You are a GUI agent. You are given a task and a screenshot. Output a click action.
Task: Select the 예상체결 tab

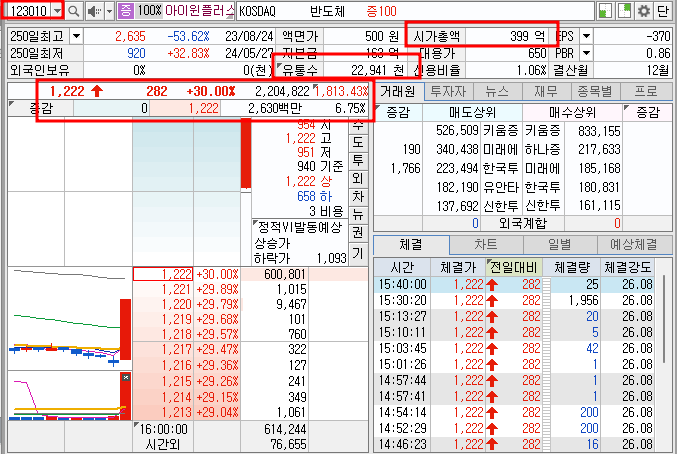point(634,245)
